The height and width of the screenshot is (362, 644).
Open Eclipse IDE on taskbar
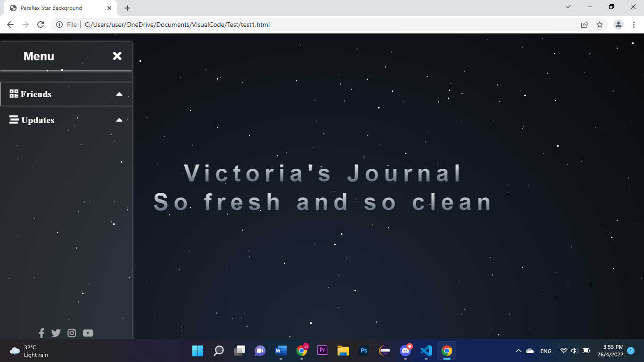point(385,351)
